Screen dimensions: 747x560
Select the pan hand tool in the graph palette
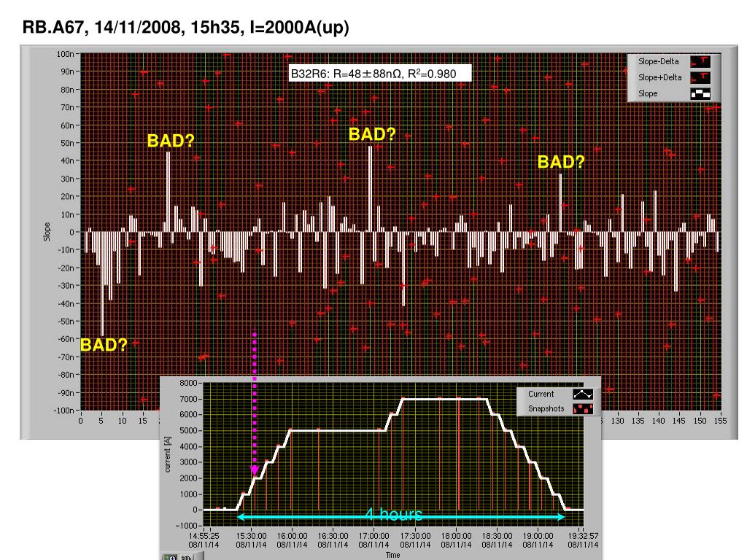pos(186,556)
